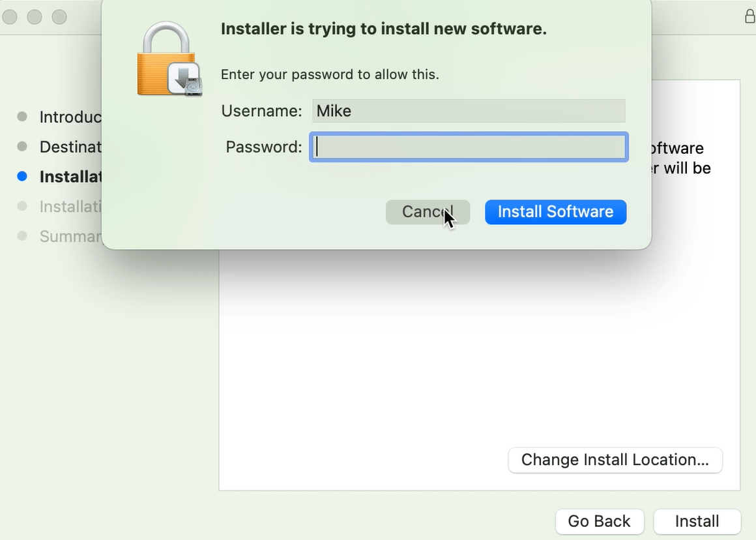Focus the Password input field
The height and width of the screenshot is (540, 756).
pos(469,147)
